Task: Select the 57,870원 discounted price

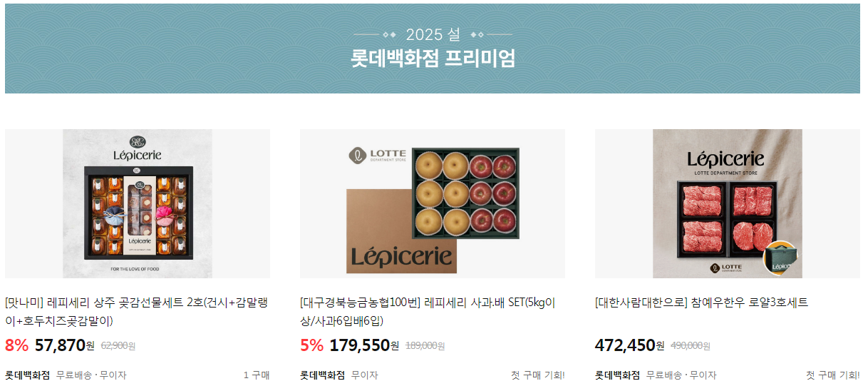Action: 64,345
